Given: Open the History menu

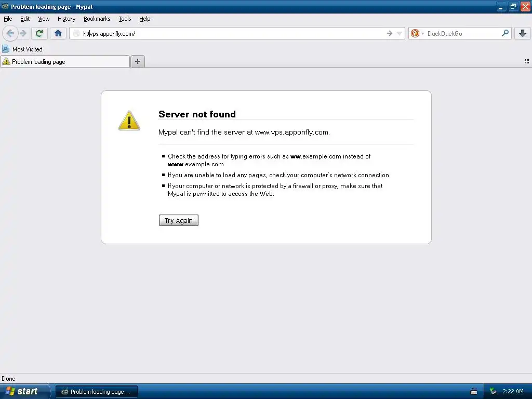Looking at the screenshot, I should point(66,19).
